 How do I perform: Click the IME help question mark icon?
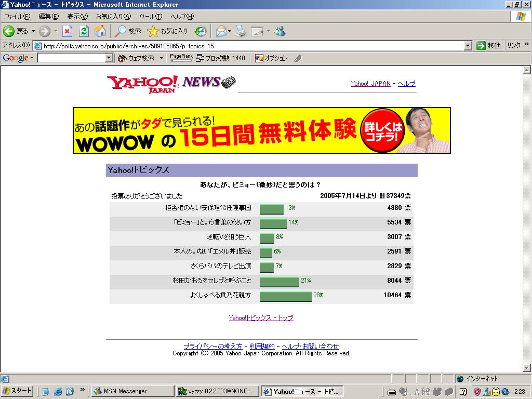click(x=463, y=392)
